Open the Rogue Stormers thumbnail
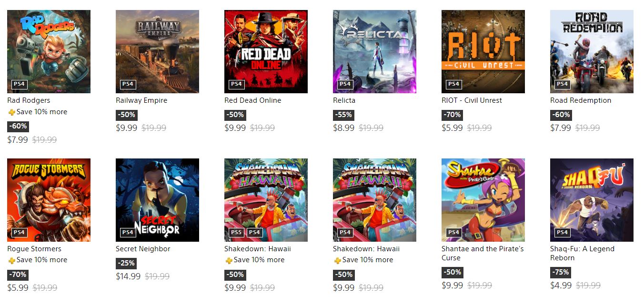The height and width of the screenshot is (305, 644). [49, 200]
